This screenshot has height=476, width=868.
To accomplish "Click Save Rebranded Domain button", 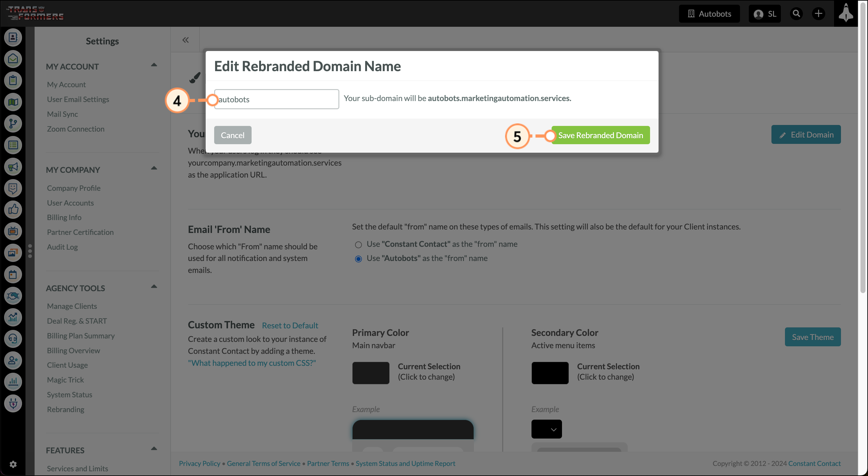I will tap(600, 135).
